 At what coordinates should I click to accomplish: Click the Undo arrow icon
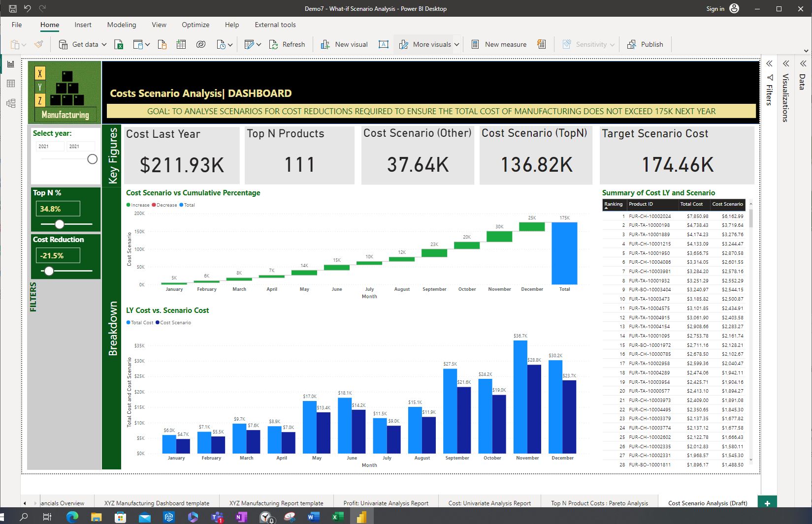click(x=28, y=8)
